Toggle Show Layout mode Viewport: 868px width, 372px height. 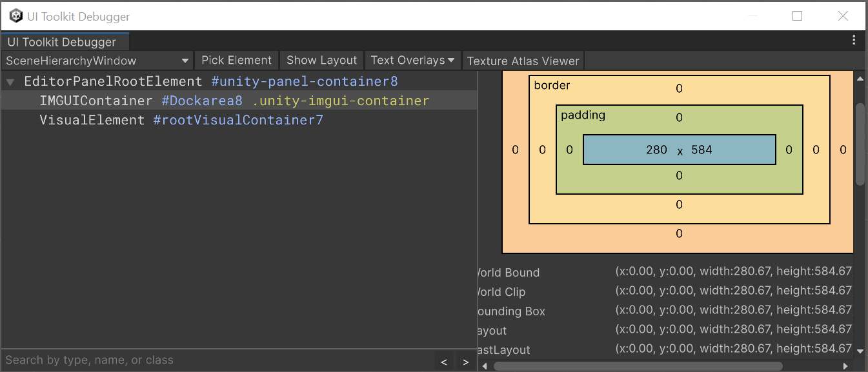click(321, 60)
